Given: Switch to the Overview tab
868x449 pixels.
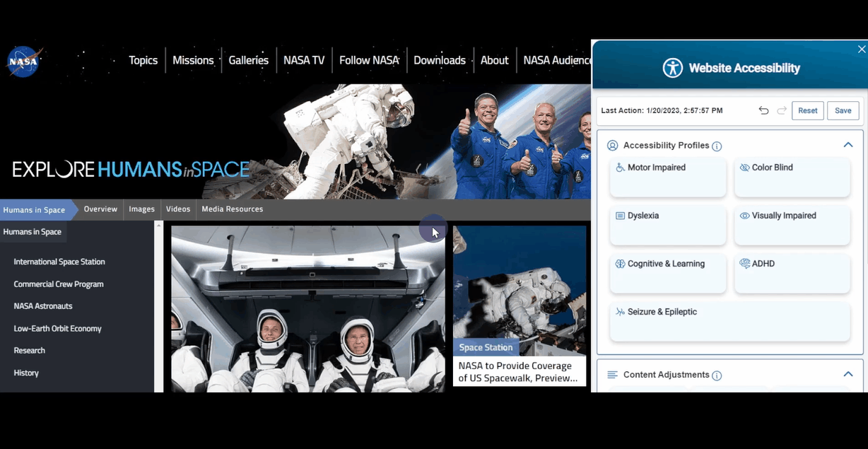Looking at the screenshot, I should coord(100,209).
